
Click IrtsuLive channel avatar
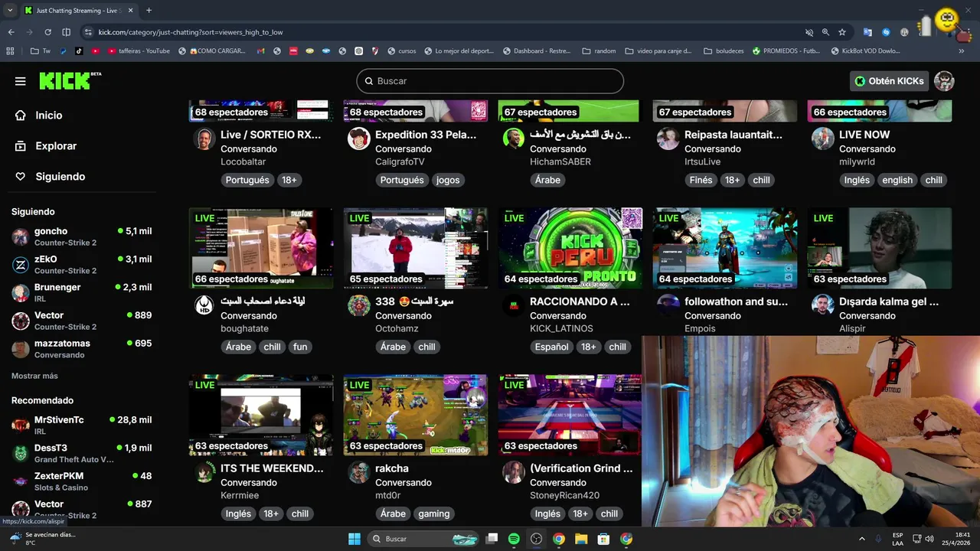(x=668, y=139)
